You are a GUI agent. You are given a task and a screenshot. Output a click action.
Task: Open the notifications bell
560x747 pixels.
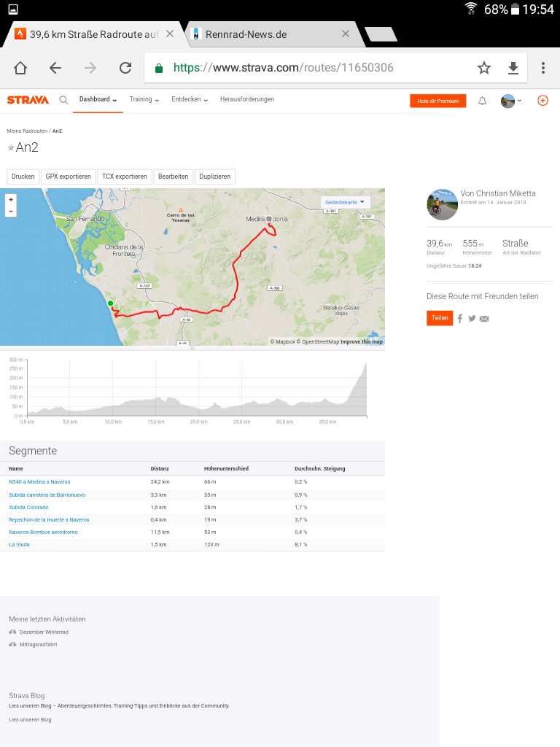tap(482, 101)
